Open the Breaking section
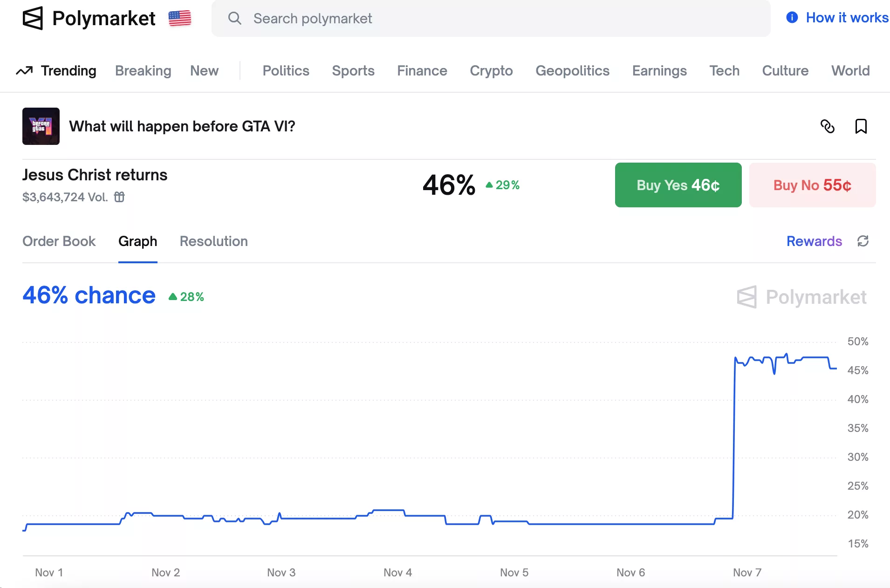 (143, 70)
